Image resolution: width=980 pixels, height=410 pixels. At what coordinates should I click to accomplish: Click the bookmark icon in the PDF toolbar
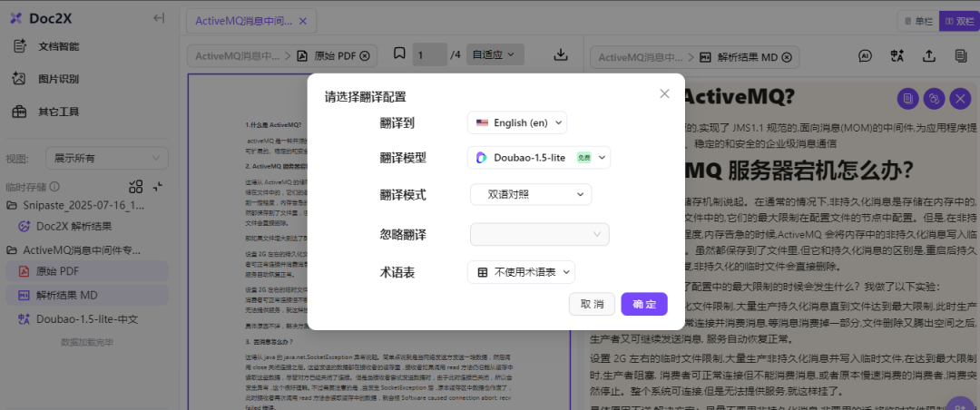[x=399, y=54]
